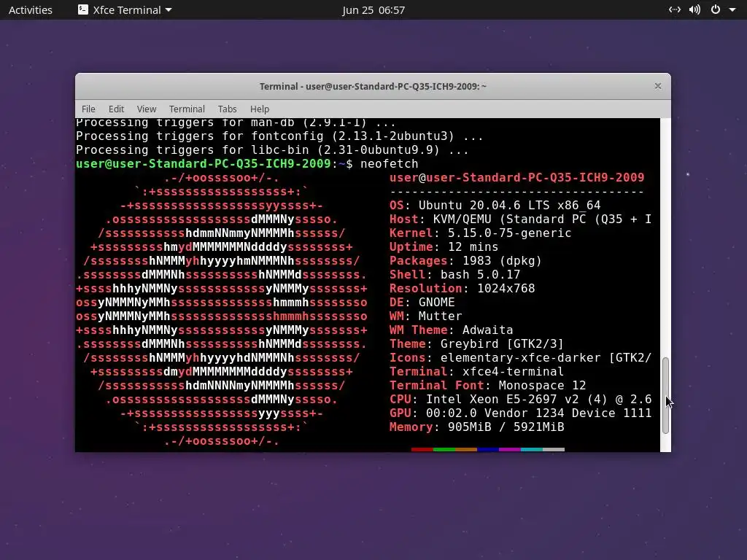
Task: Click the Xfce Terminal app icon in top bar
Action: (x=83, y=9)
